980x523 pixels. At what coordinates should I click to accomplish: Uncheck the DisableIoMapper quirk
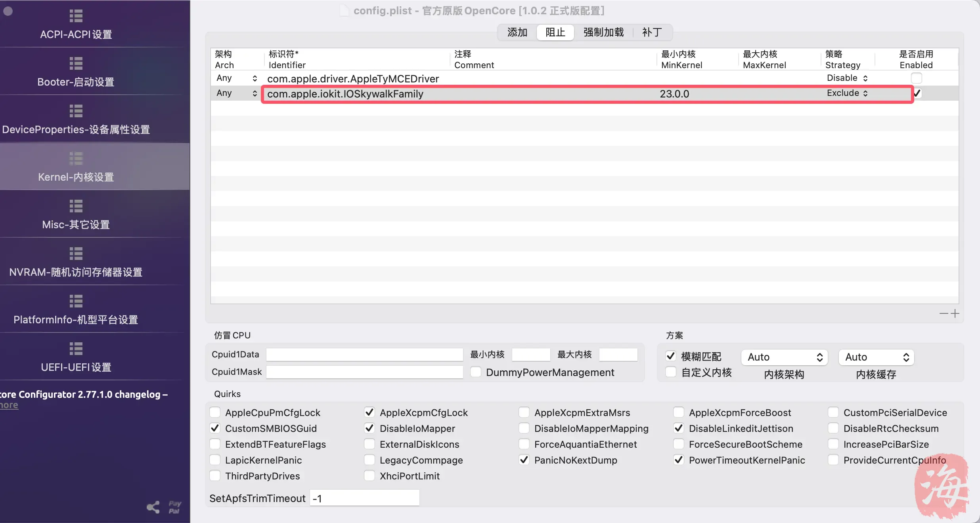click(369, 428)
